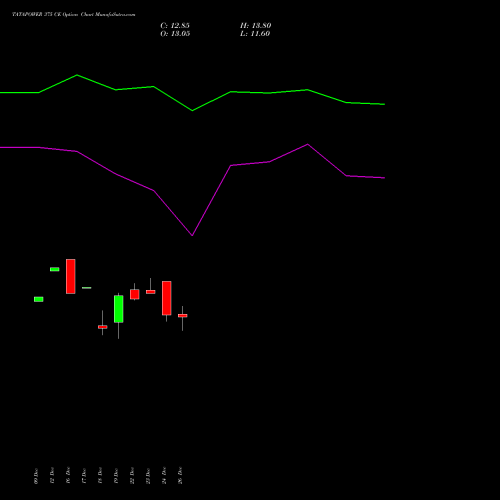Click the 17 Dec date label

[84, 476]
